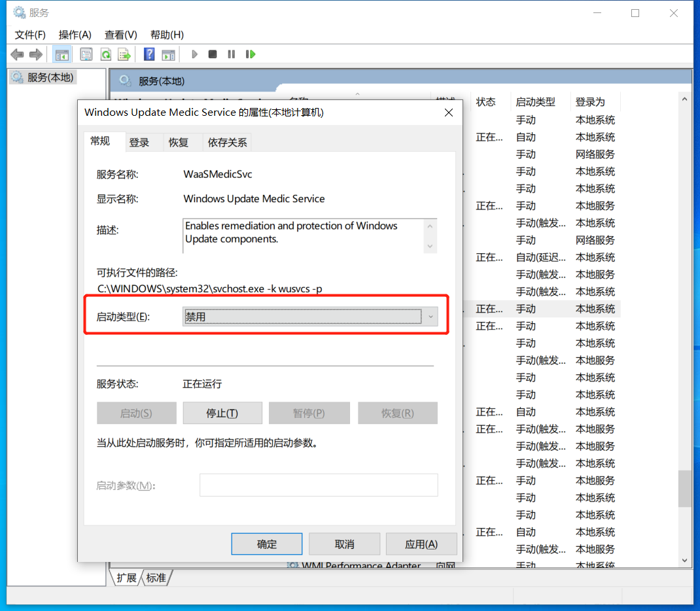Click services list scrollbar down arrow

684,561
